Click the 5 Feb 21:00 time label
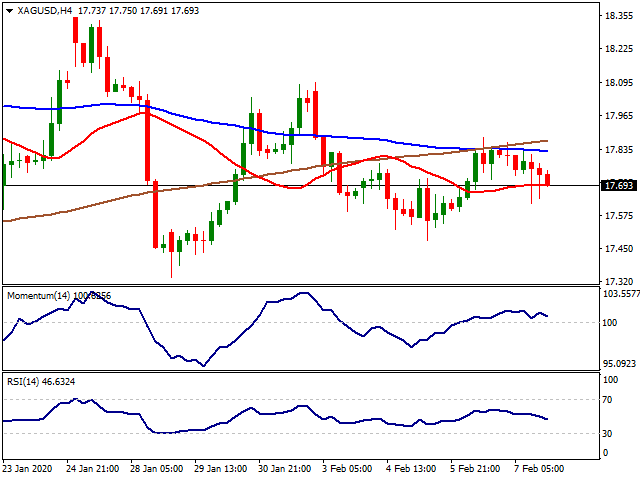 point(475,469)
